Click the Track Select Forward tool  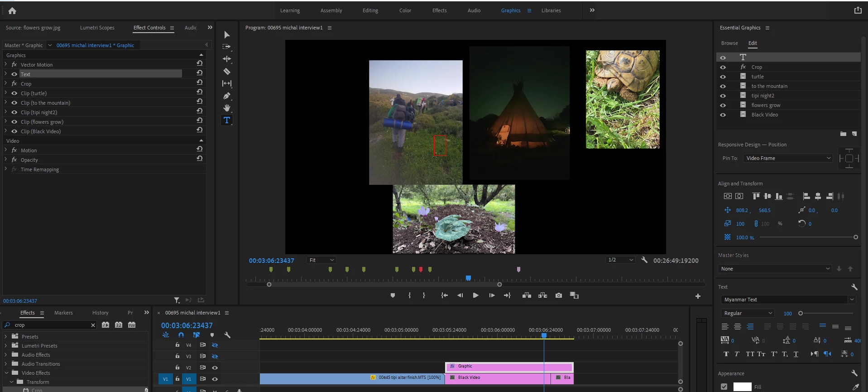(227, 47)
